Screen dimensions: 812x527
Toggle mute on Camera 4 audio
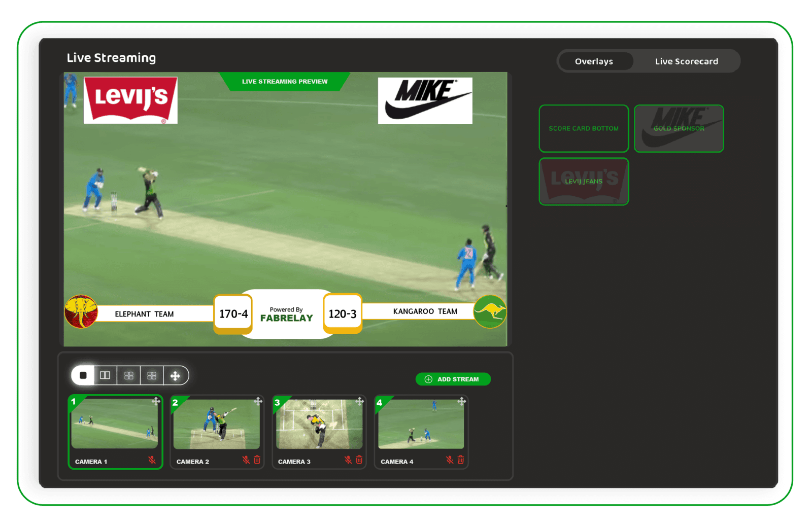pos(450,460)
